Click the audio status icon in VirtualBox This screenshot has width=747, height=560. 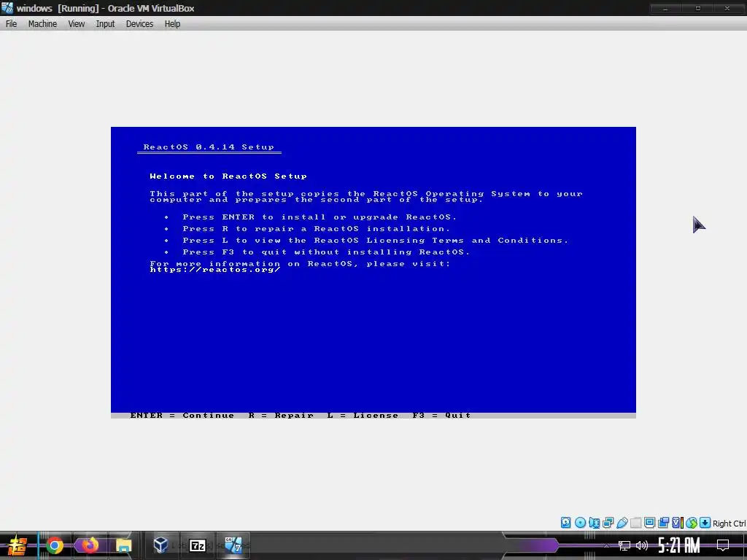coord(594,523)
